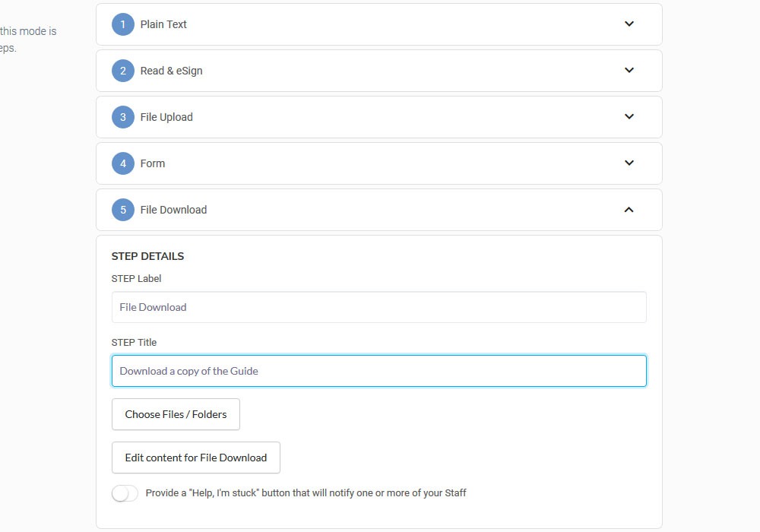Screen dimensions: 760x532
Task: Click the STEP Label input field
Action: click(378, 307)
